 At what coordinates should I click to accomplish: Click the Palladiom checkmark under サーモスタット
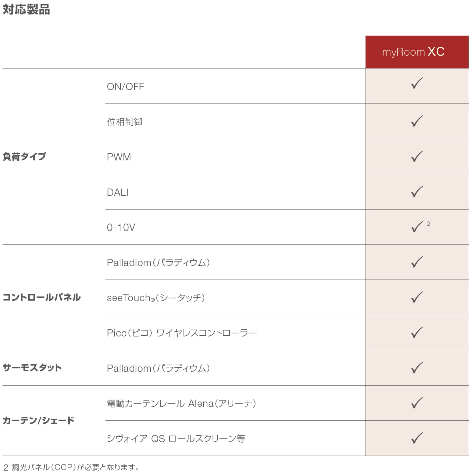(x=417, y=368)
